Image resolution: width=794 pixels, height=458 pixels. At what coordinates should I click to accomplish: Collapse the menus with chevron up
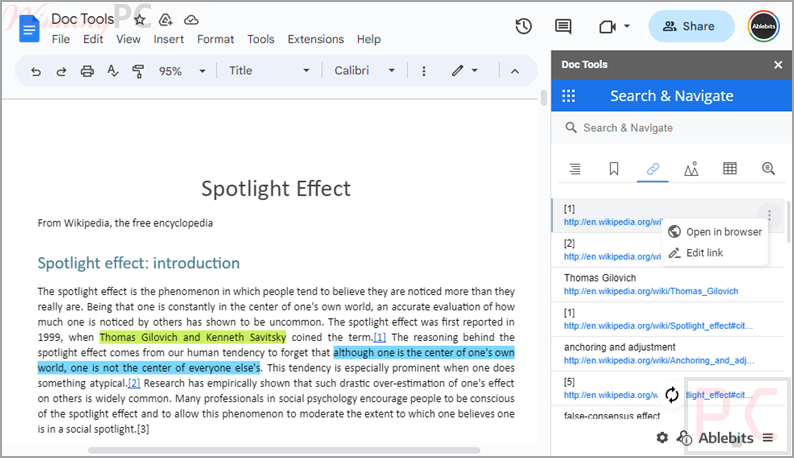pyautogui.click(x=514, y=71)
